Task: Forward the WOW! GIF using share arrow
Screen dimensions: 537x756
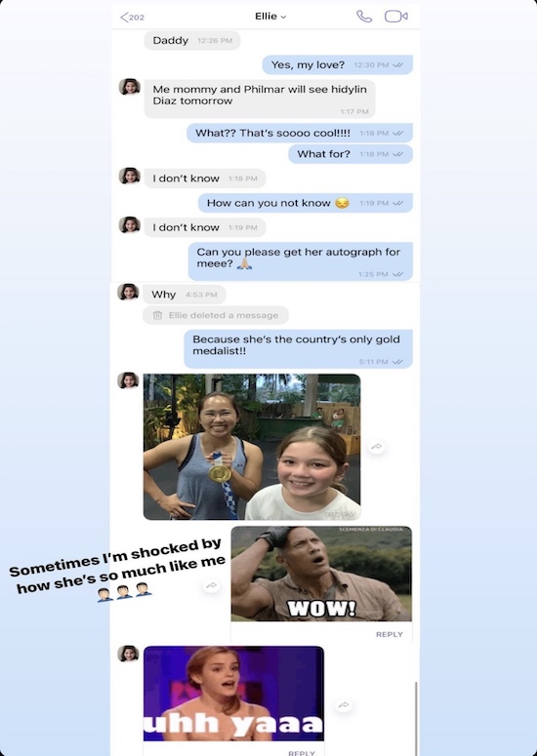Action: (211, 586)
